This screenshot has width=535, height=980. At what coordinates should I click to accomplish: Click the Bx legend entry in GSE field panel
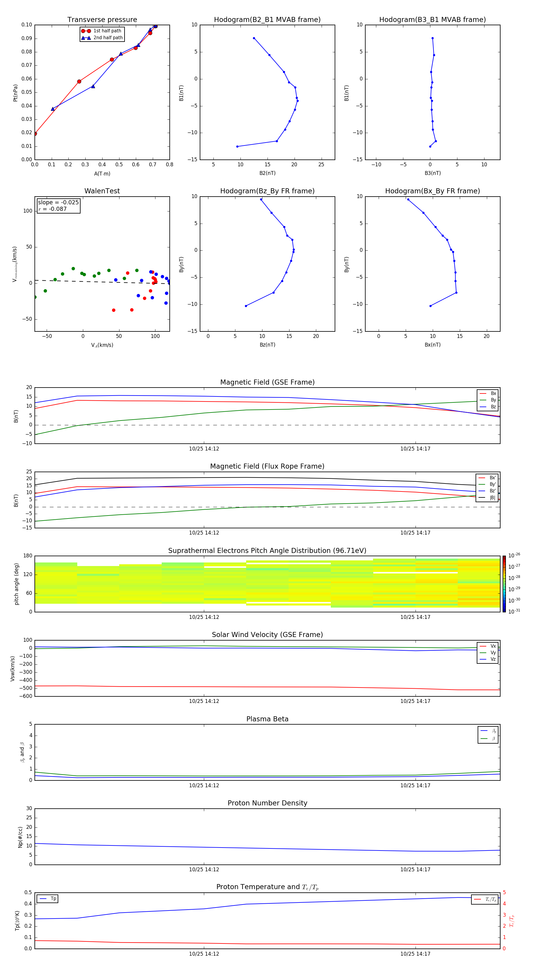pos(488,393)
